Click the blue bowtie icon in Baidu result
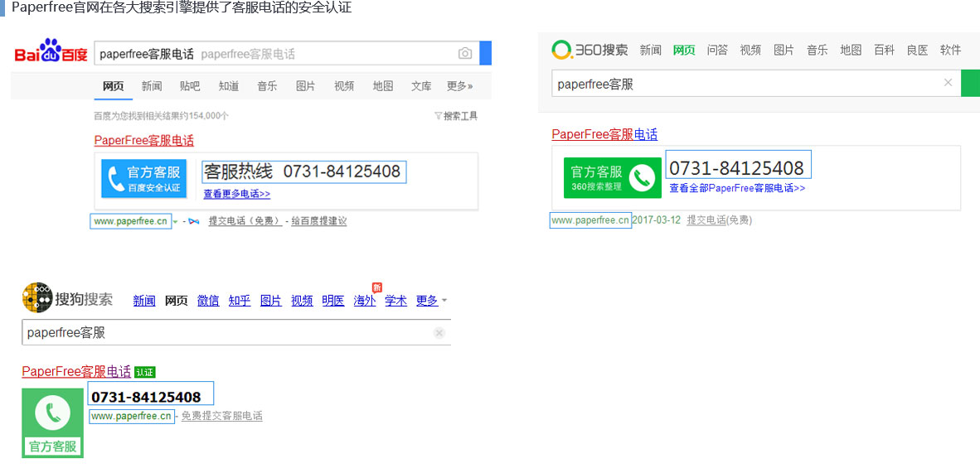Viewport: 980px width, 473px height. (194, 221)
